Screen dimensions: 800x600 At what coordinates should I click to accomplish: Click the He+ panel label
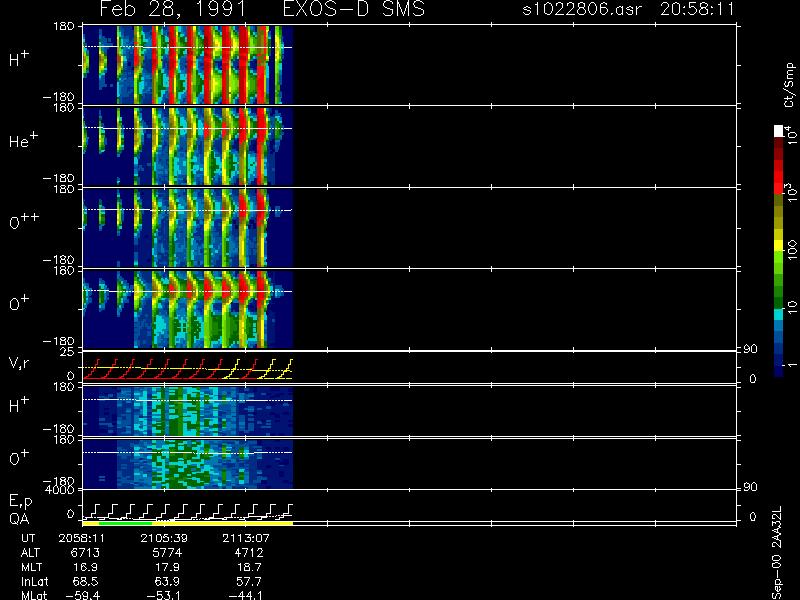(23, 140)
